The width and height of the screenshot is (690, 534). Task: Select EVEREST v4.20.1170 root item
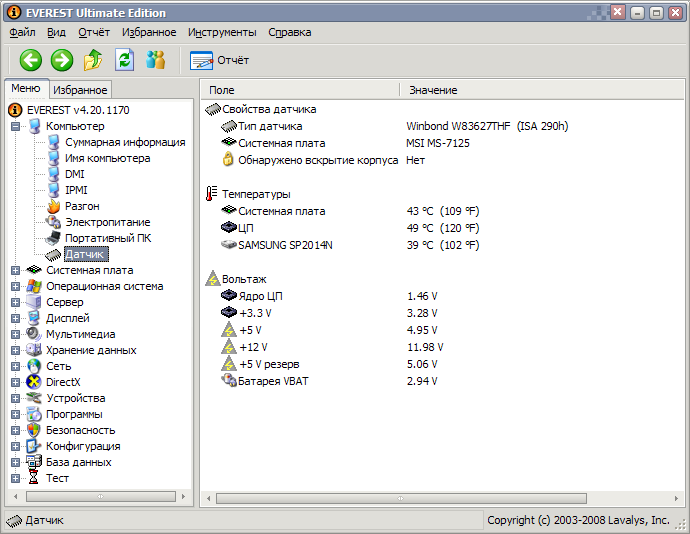coord(78,110)
